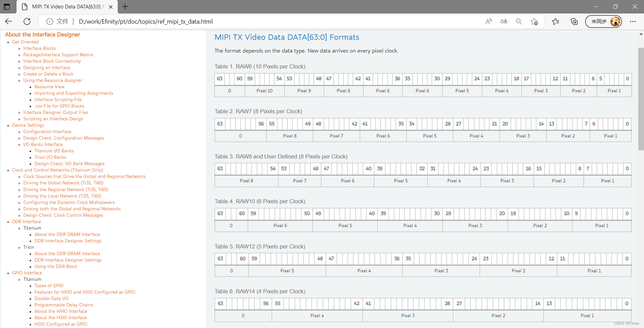This screenshot has width=644, height=328.
Task: Reload the current page
Action: tap(27, 22)
